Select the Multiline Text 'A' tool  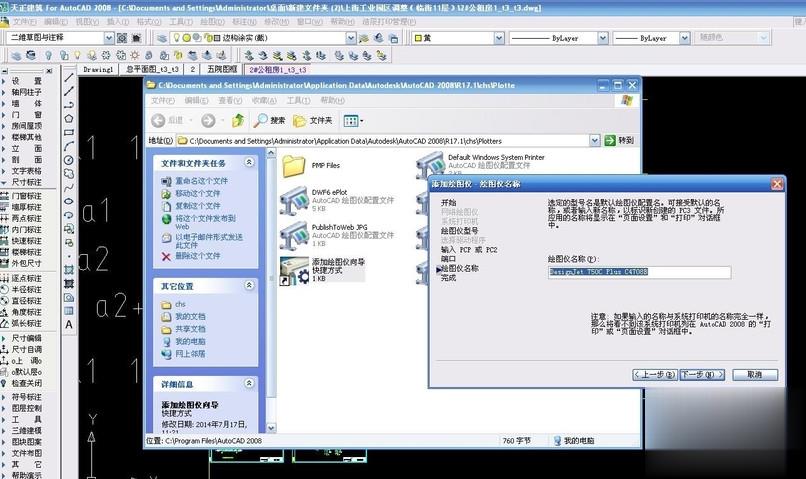pos(69,324)
